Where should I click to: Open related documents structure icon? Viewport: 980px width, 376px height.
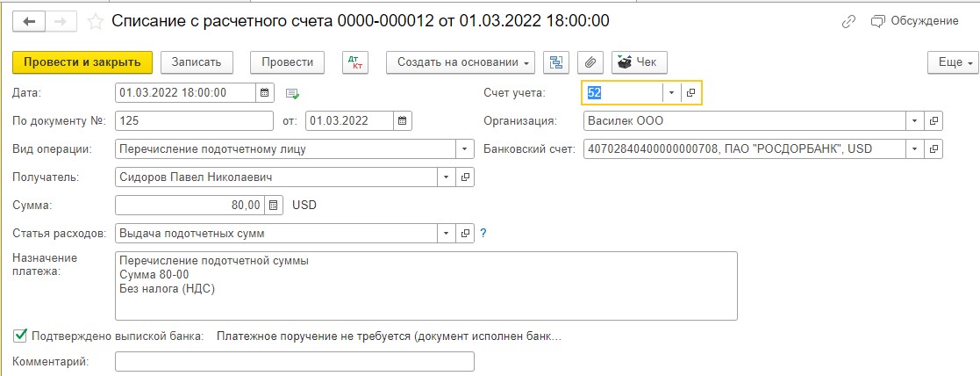pyautogui.click(x=555, y=62)
